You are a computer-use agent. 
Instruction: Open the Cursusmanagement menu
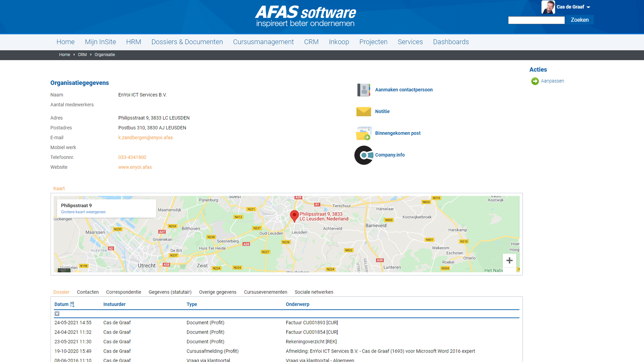click(263, 42)
